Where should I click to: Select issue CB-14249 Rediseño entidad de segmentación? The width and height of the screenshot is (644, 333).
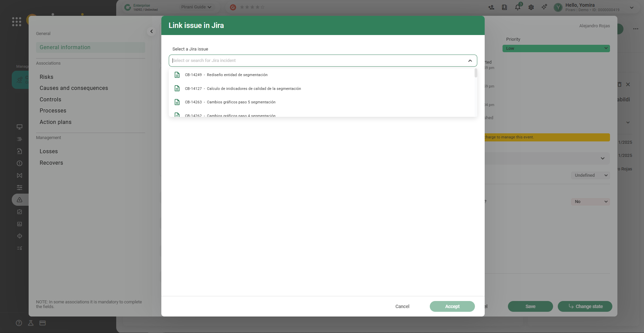pos(237,75)
